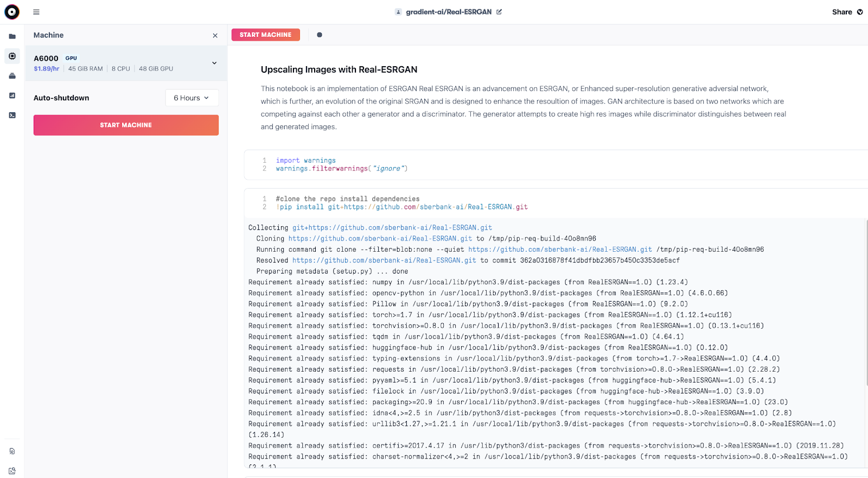Viewport: 868px width, 478px height.
Task: Click the '8 CPU' spec
Action: pyautogui.click(x=121, y=69)
